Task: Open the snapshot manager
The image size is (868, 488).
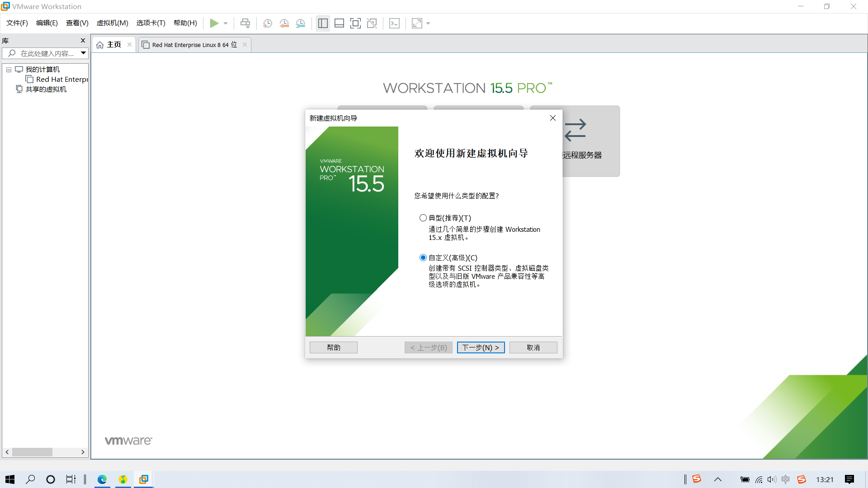Action: tap(301, 23)
